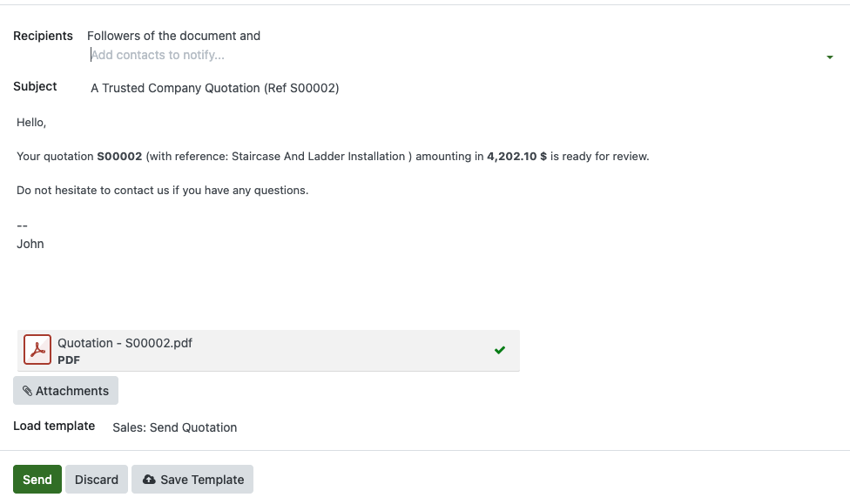
Task: Click the cloud icon on Save Template
Action: tap(149, 480)
